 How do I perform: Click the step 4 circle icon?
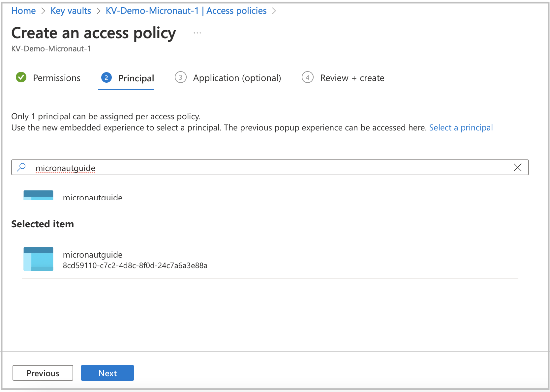(x=307, y=77)
